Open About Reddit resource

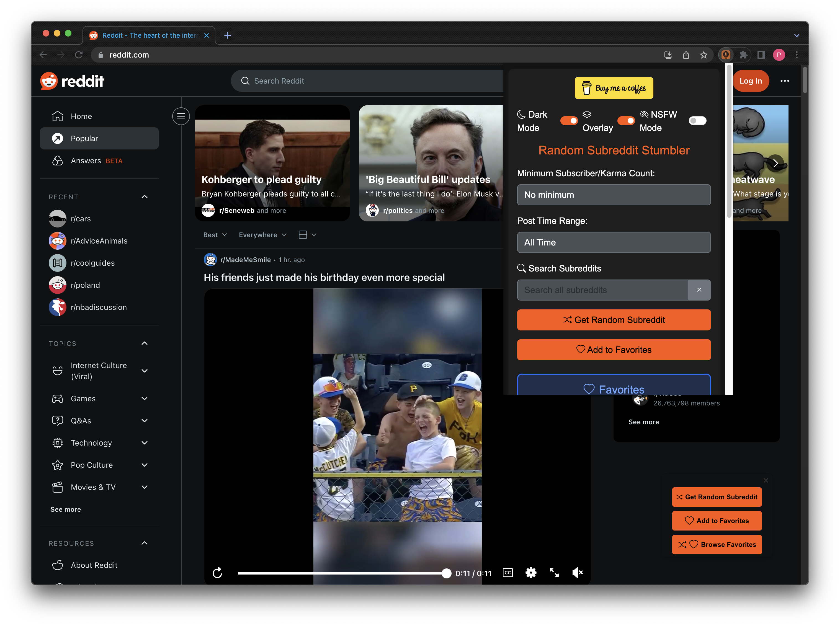coord(99,565)
